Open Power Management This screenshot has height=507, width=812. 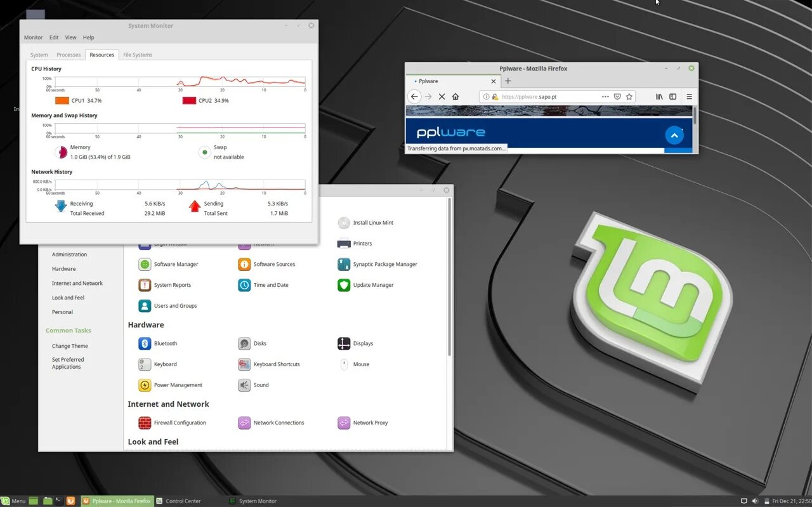[x=170, y=385]
